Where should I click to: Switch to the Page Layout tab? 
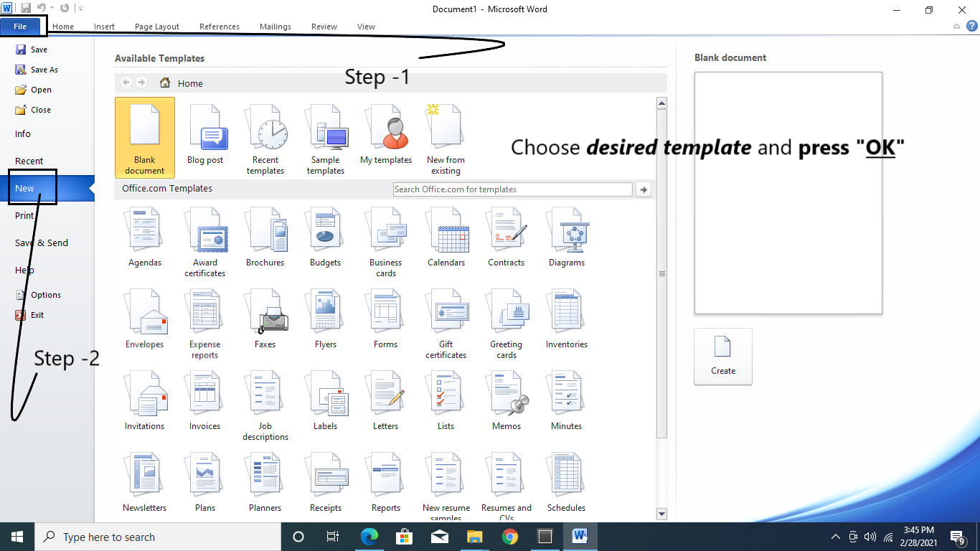(157, 27)
